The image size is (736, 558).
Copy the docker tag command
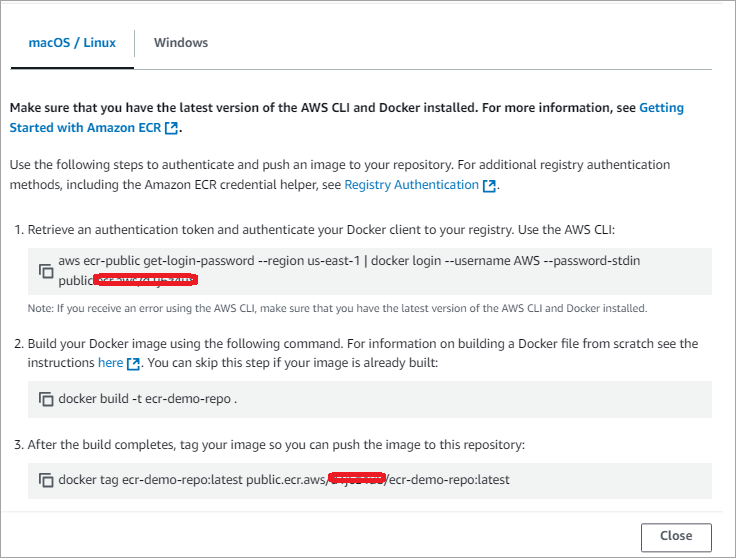46,480
